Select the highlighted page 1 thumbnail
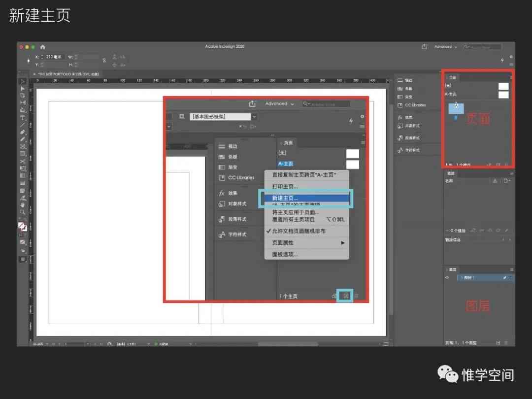532x399 pixels. pyautogui.click(x=456, y=108)
